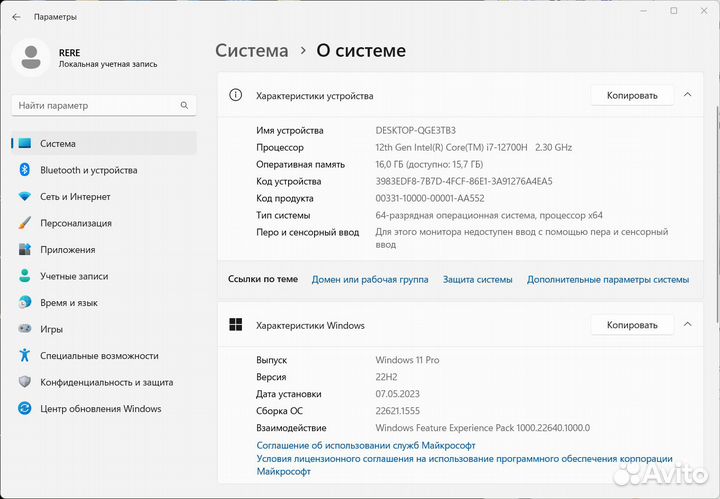Screen dimensions: 720x499
Task: Open Дополнительные параметры системы link
Action: [x=608, y=279]
